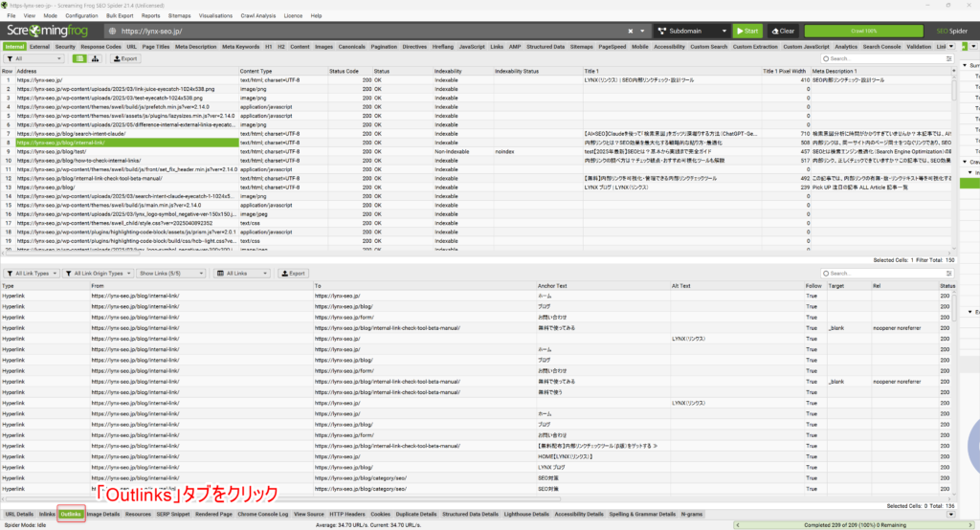Open the Bulk Export menu
The height and width of the screenshot is (530, 980).
(120, 16)
